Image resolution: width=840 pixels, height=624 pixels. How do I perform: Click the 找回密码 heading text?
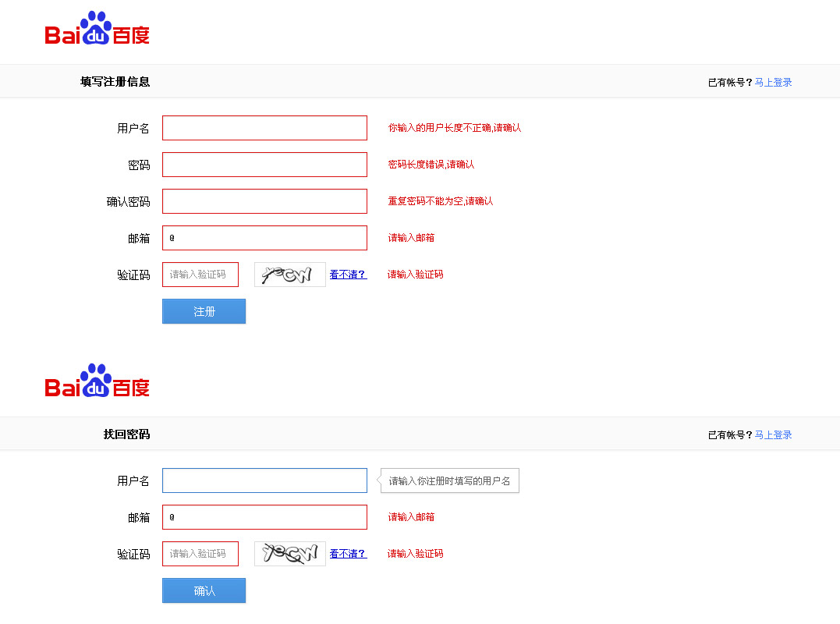click(127, 434)
